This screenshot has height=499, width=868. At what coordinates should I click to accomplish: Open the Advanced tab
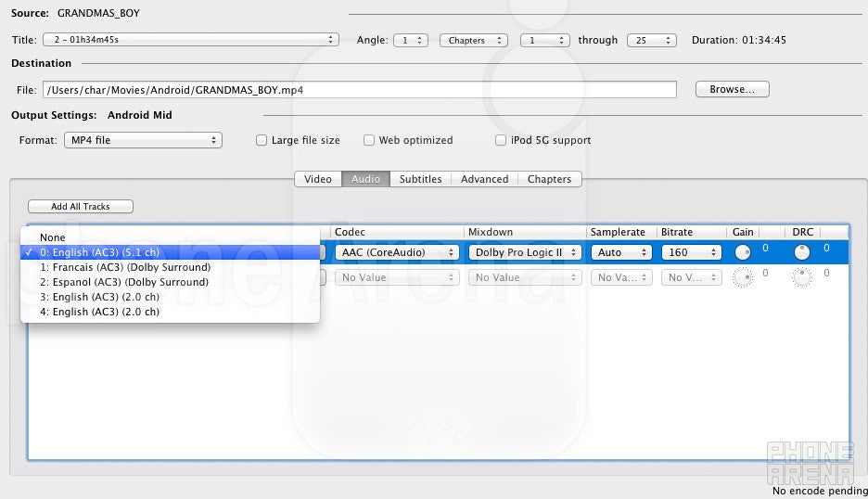[484, 179]
